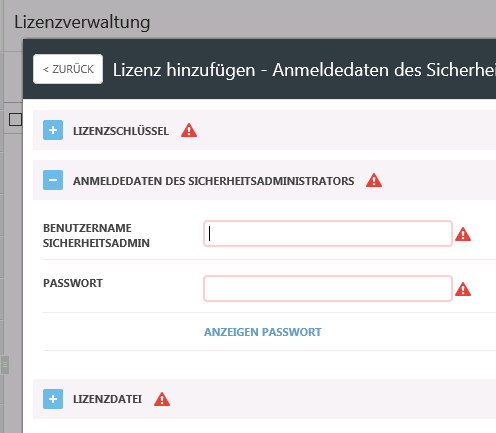Viewport: 496px width, 433px height.
Task: Click the Lizenzdatei section header text
Action: pos(107,399)
